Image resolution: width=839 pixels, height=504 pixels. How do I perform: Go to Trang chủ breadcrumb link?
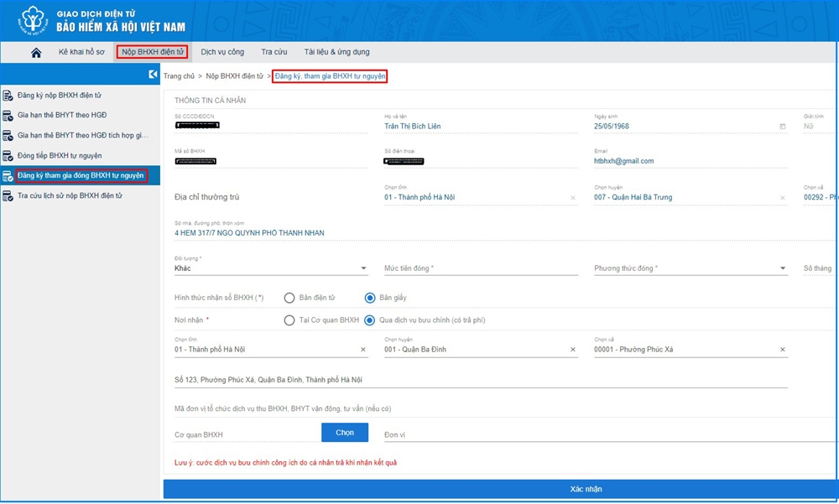(179, 76)
